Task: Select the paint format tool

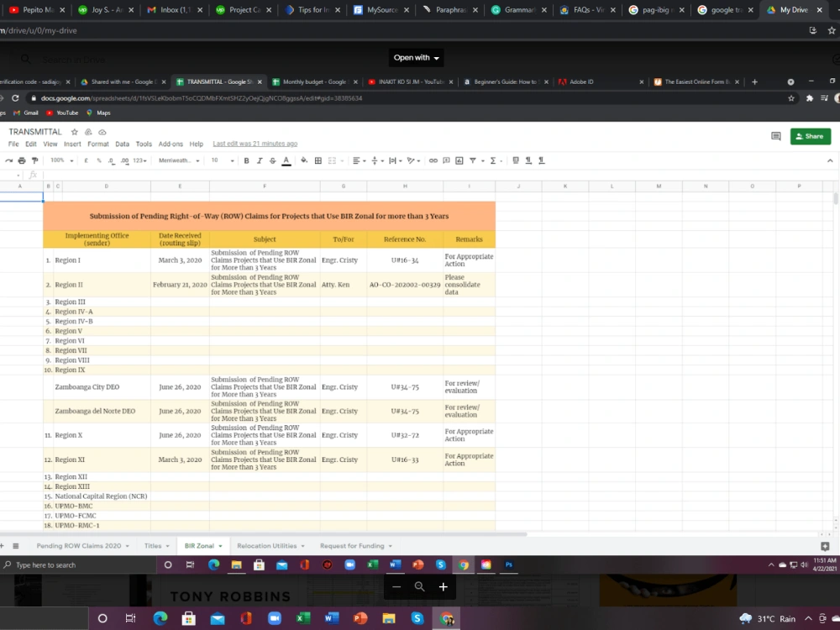Action: (x=34, y=160)
